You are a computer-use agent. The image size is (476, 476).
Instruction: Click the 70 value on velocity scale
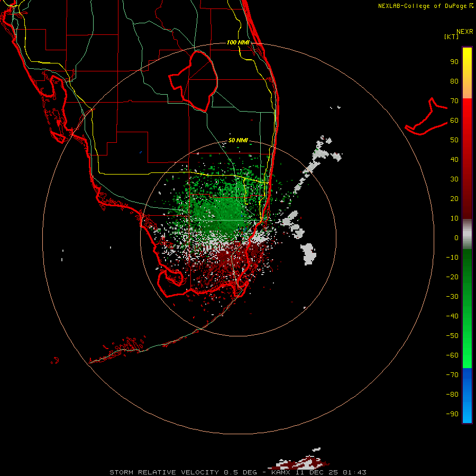coord(454,101)
